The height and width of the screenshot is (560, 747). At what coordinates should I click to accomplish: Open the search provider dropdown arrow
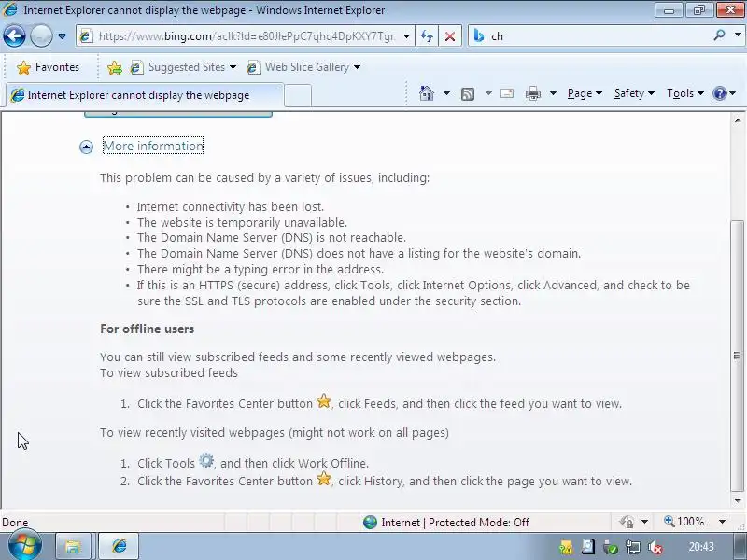[x=738, y=35]
